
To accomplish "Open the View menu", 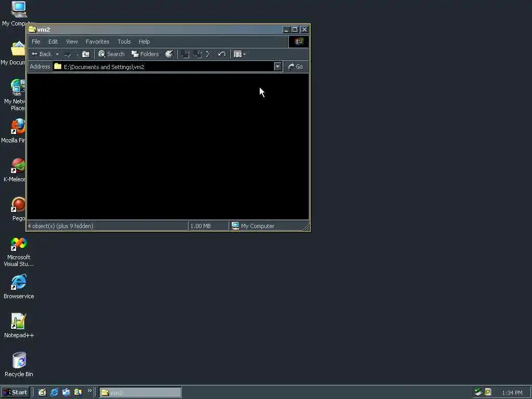I will (72, 42).
